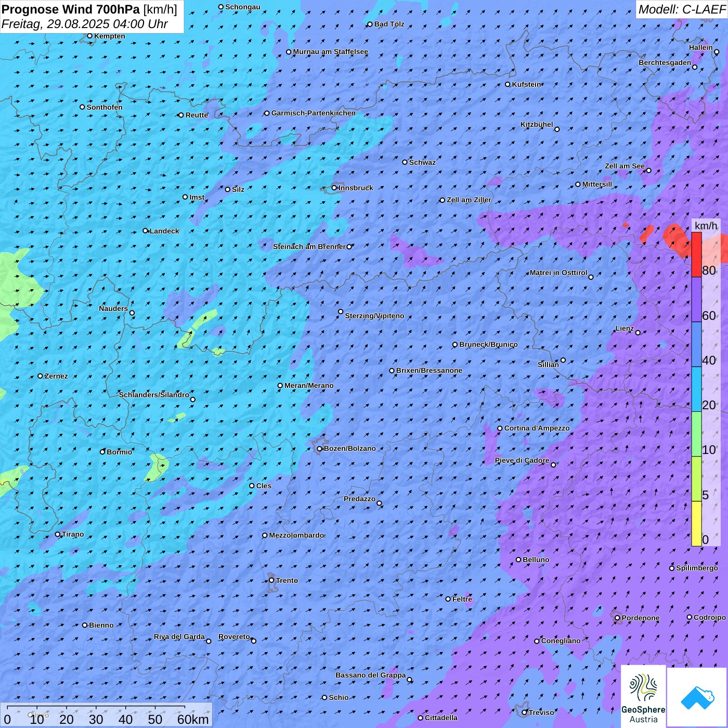Click the Schongau city marker
Screen dimensions: 728x728
coord(220,7)
